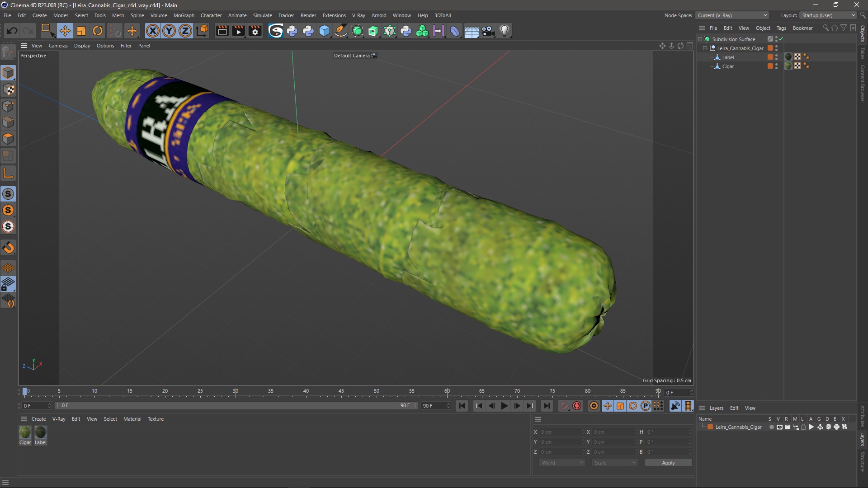Open the Render menu
The height and width of the screenshot is (488, 868).
pos(307,15)
